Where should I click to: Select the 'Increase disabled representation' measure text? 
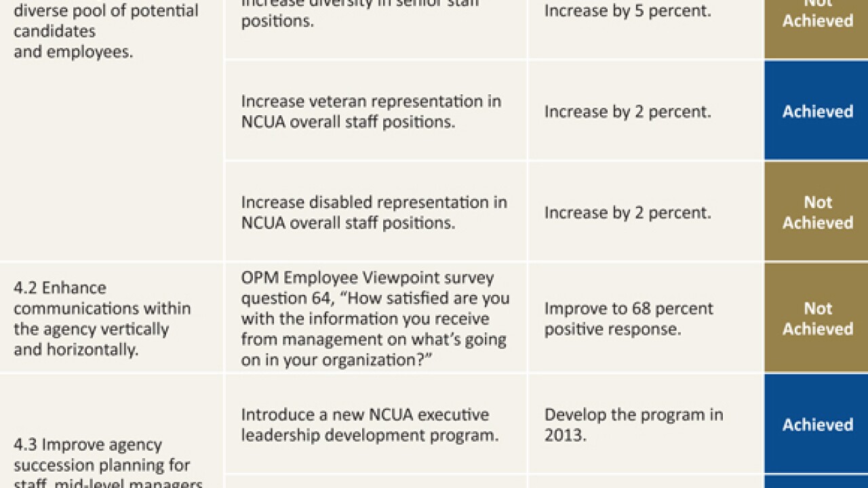coord(374,212)
